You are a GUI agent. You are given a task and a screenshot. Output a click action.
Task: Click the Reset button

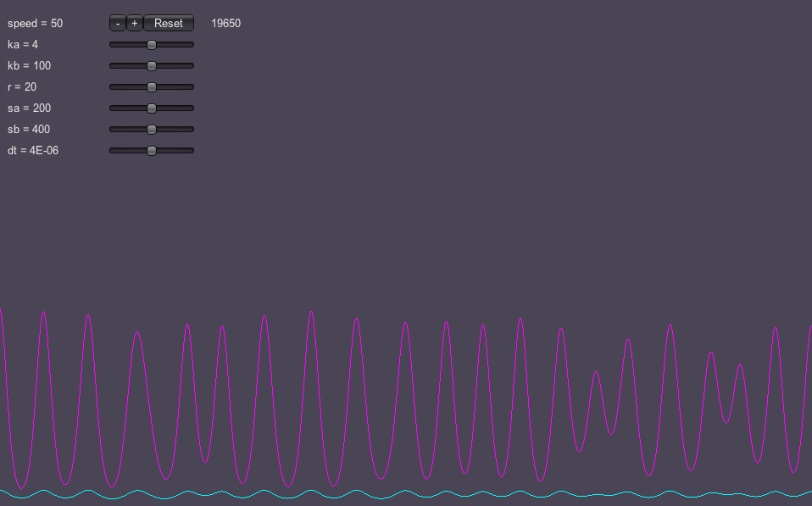tap(169, 23)
